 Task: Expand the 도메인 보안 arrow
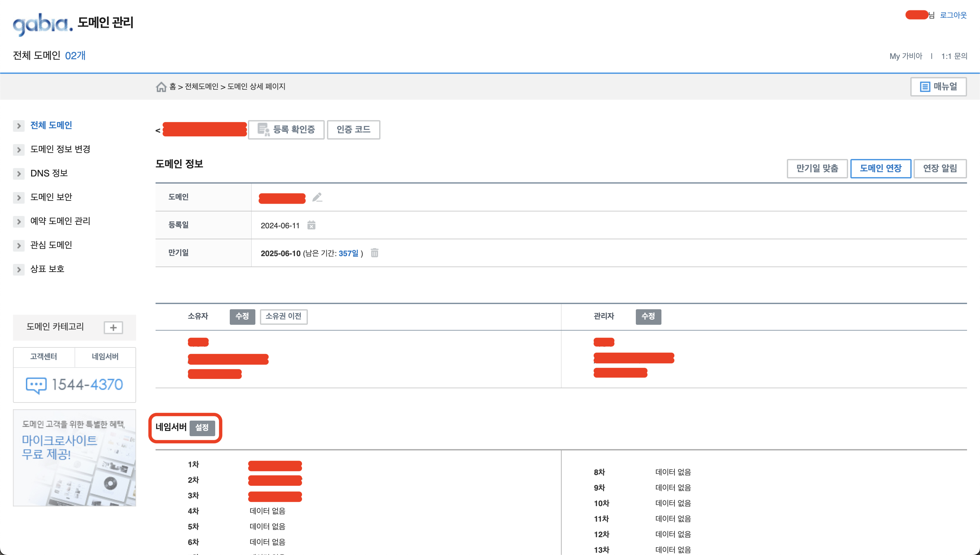pos(19,198)
